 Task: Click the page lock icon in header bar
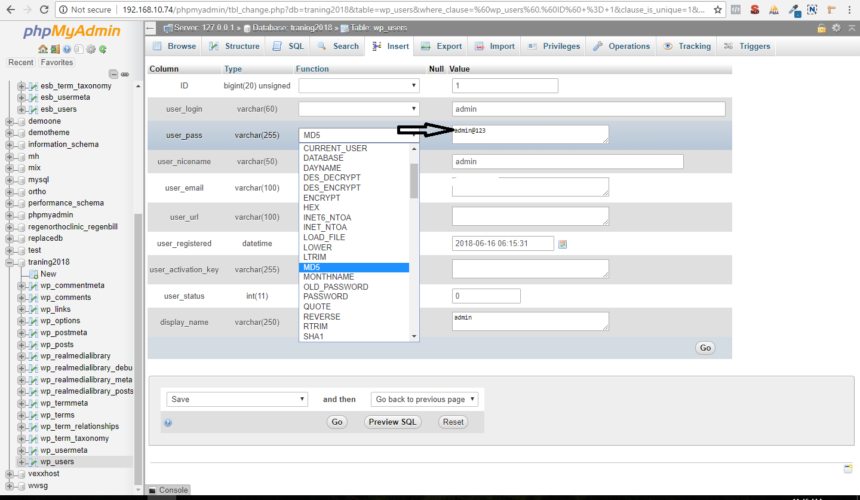click(x=821, y=28)
